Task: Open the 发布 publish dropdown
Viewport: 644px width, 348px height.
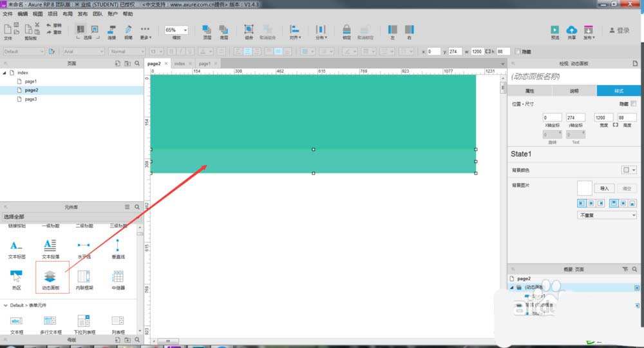Action: (x=589, y=32)
